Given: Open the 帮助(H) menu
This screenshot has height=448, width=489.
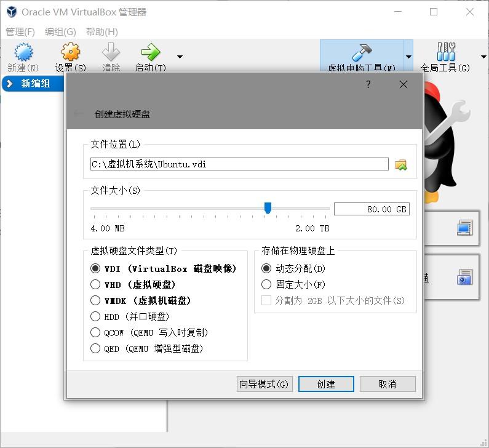Looking at the screenshot, I should pos(102,32).
